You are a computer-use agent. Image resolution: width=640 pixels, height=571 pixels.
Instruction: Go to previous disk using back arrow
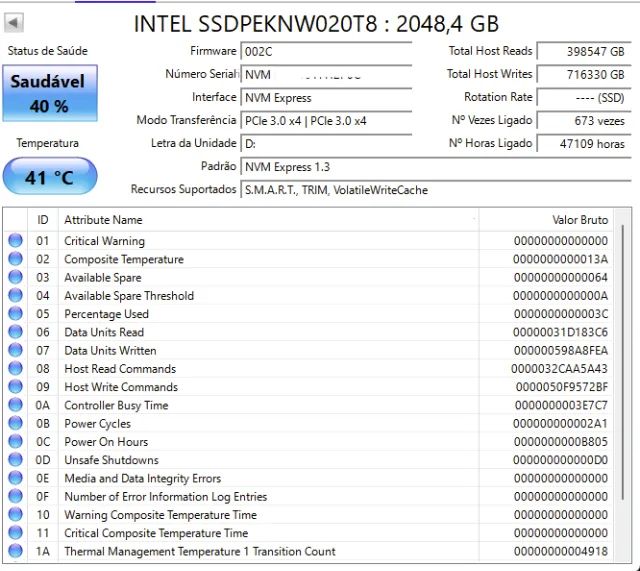13,22
